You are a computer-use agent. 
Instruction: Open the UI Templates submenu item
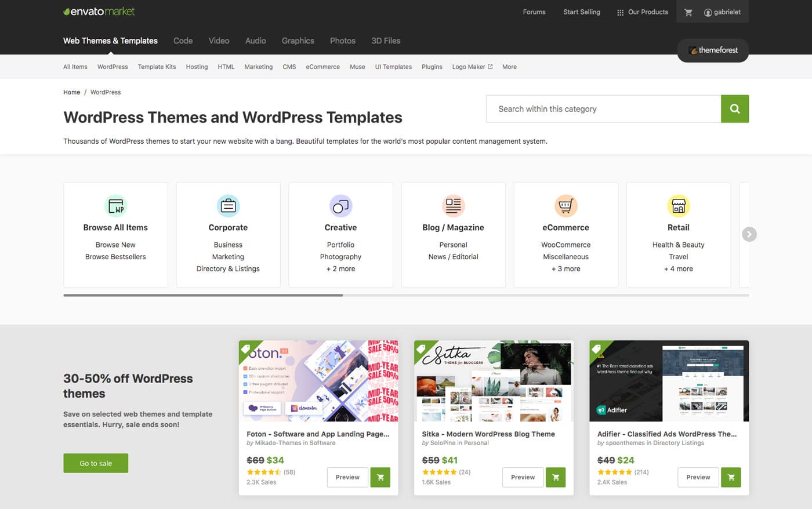393,67
